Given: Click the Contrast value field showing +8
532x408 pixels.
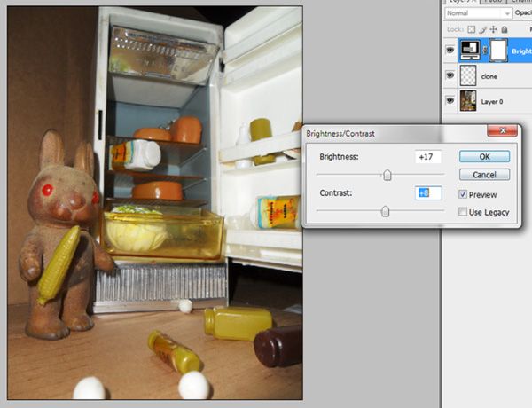Looking at the screenshot, I should tap(428, 192).
